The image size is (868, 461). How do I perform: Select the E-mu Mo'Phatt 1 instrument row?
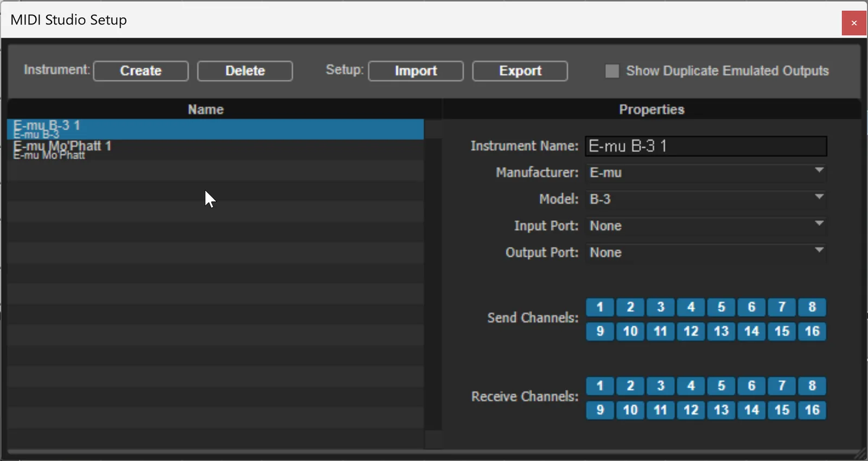click(x=215, y=150)
